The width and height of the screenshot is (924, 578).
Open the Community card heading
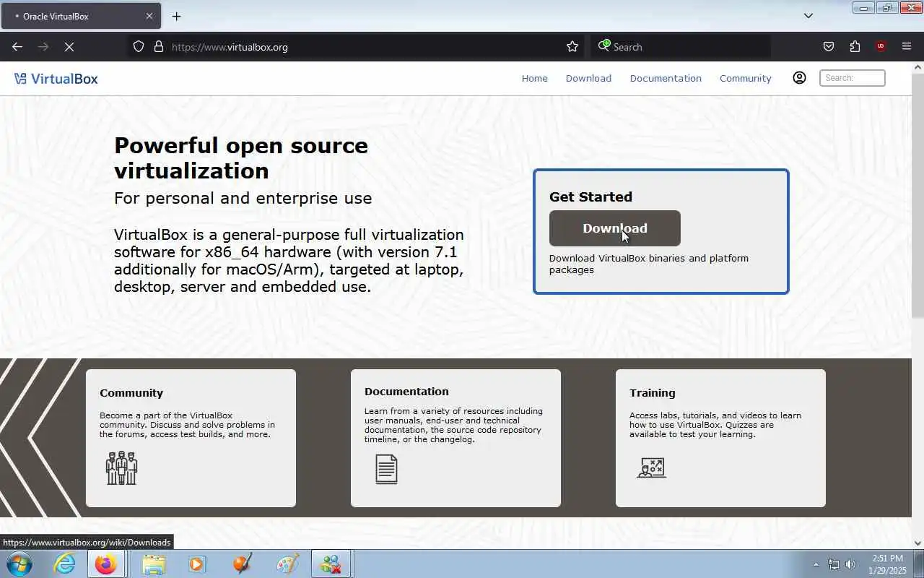click(131, 393)
